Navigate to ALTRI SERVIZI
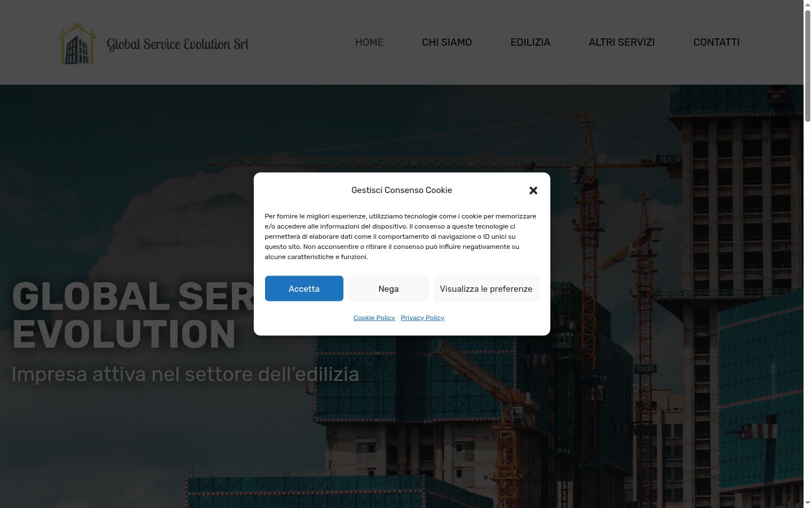 621,42
